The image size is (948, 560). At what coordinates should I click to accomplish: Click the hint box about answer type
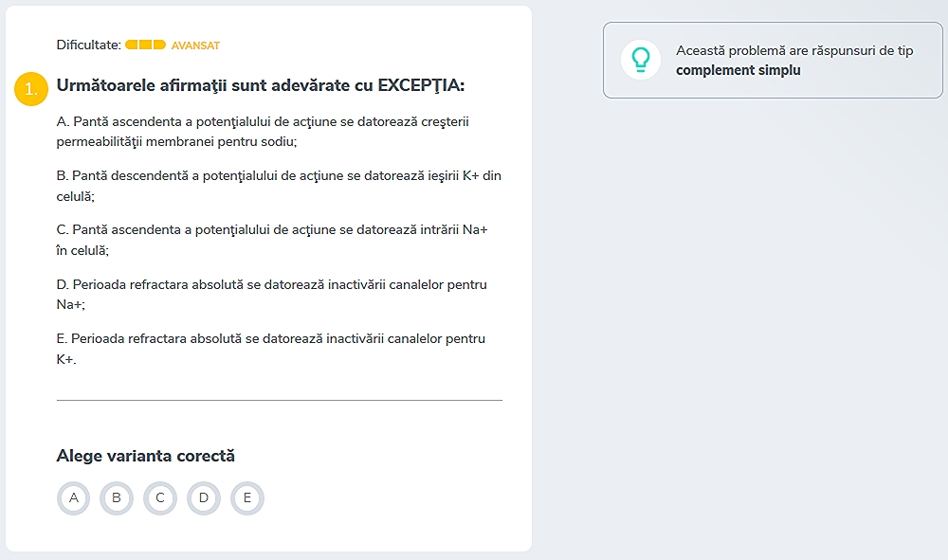(x=773, y=60)
